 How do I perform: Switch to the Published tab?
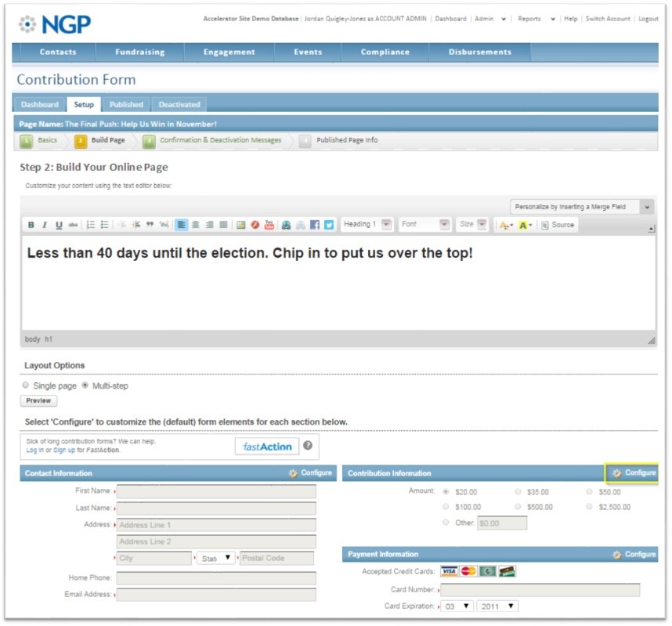click(126, 104)
